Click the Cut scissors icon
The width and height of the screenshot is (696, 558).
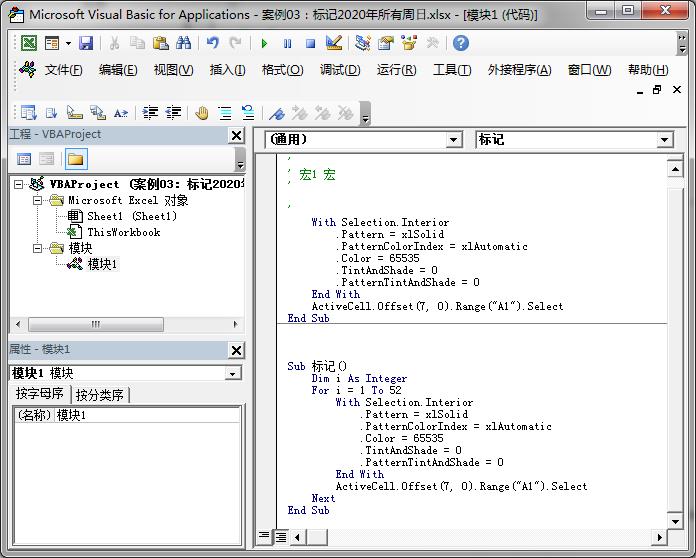(x=115, y=43)
